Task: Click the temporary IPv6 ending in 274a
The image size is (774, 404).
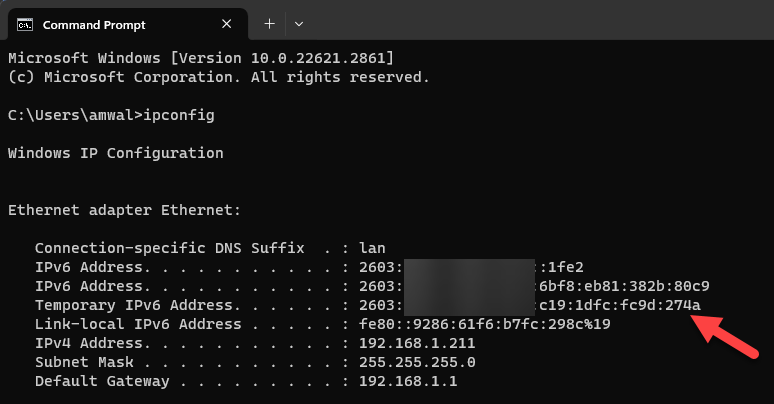Action: tap(620, 305)
